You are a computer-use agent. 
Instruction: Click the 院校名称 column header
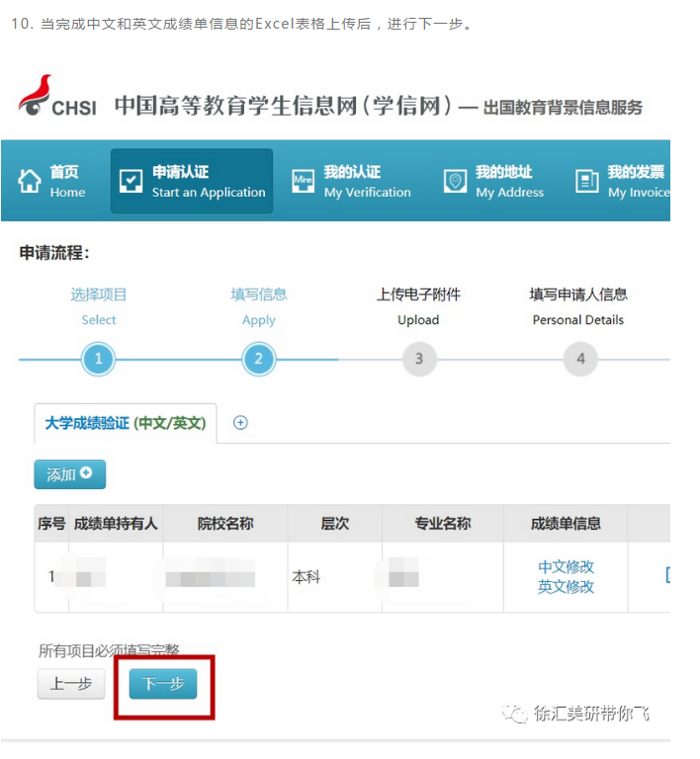coord(225,523)
